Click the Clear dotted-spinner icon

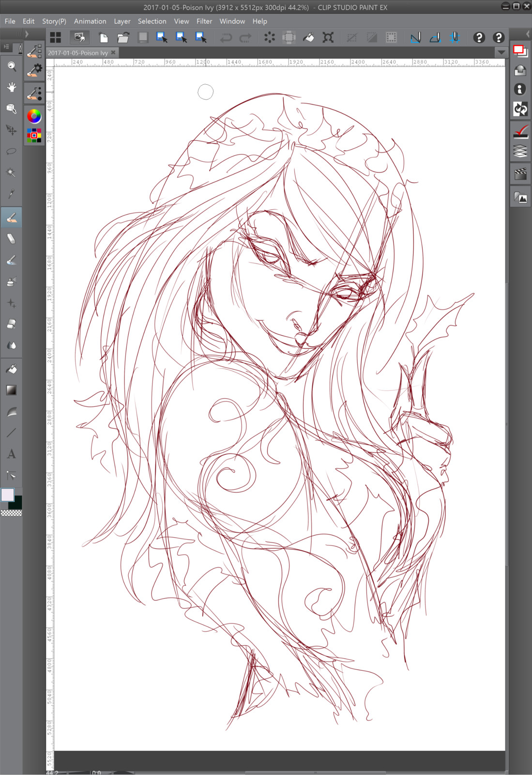[x=270, y=37]
